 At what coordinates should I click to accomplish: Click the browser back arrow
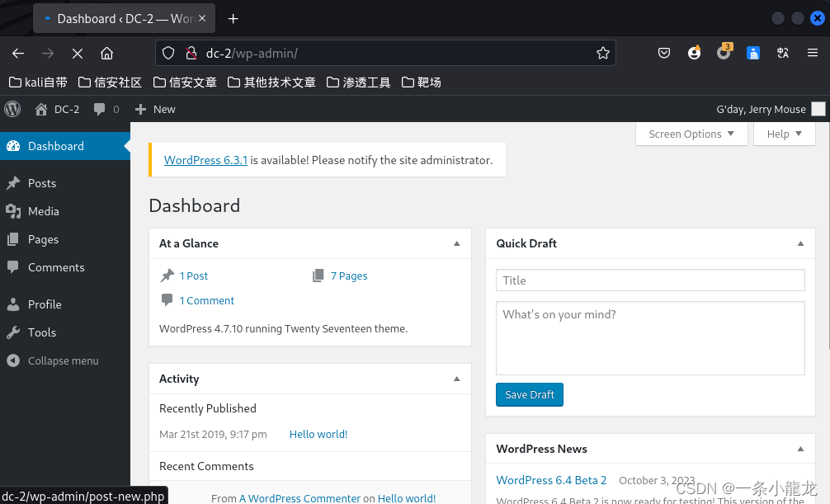pyautogui.click(x=18, y=54)
